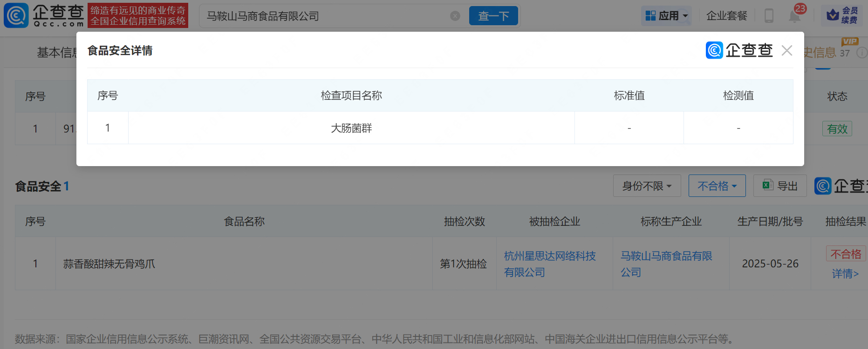Screen dimensions: 868x349
Task: Click the 不合格 result tag
Action: (x=846, y=254)
